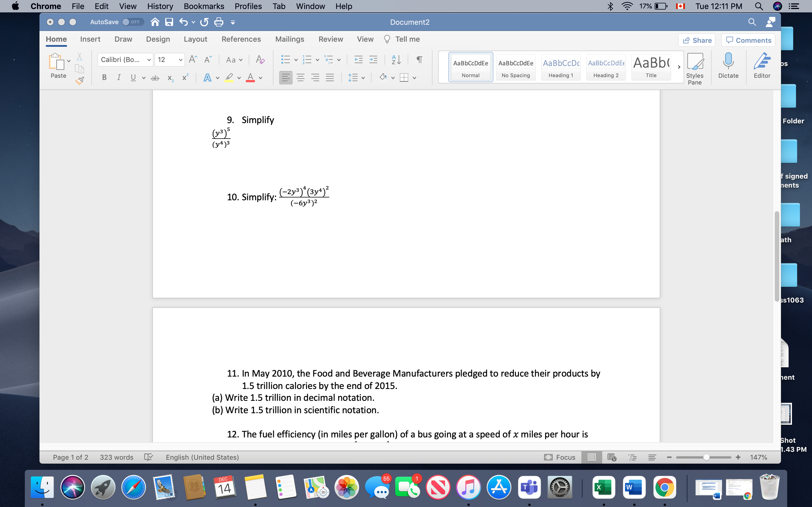Viewport: 812px width, 507px height.
Task: Toggle Bold formatting
Action: click(104, 78)
